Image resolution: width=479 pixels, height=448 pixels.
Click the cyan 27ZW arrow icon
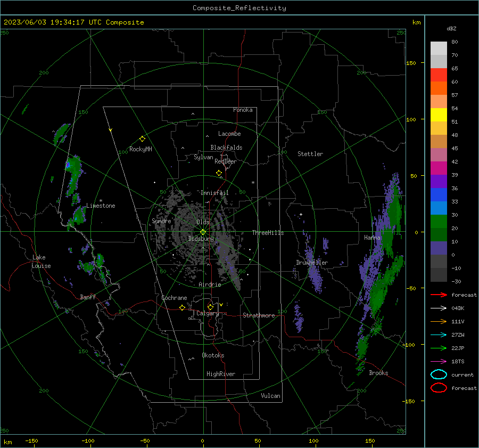click(x=439, y=335)
